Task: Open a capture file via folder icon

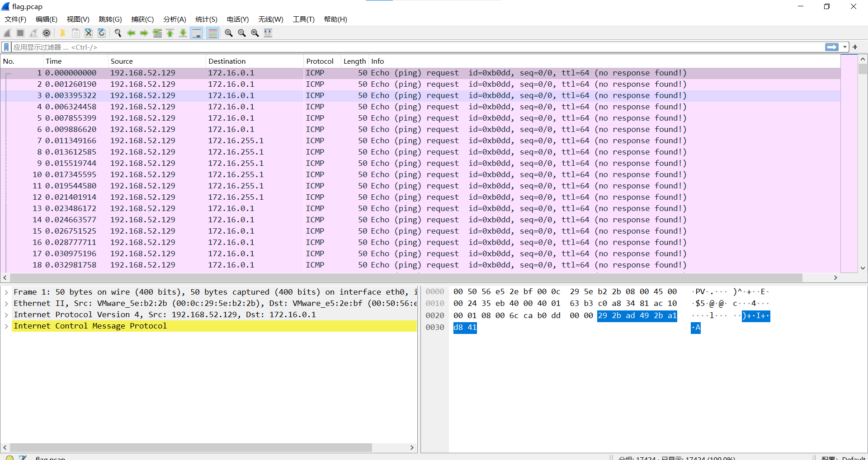Action: [x=62, y=33]
